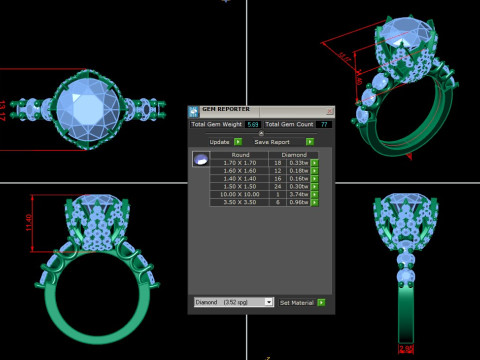Screen dimensions: 480x360
Task: Click the green Update arrow button
Action: [x=238, y=142]
